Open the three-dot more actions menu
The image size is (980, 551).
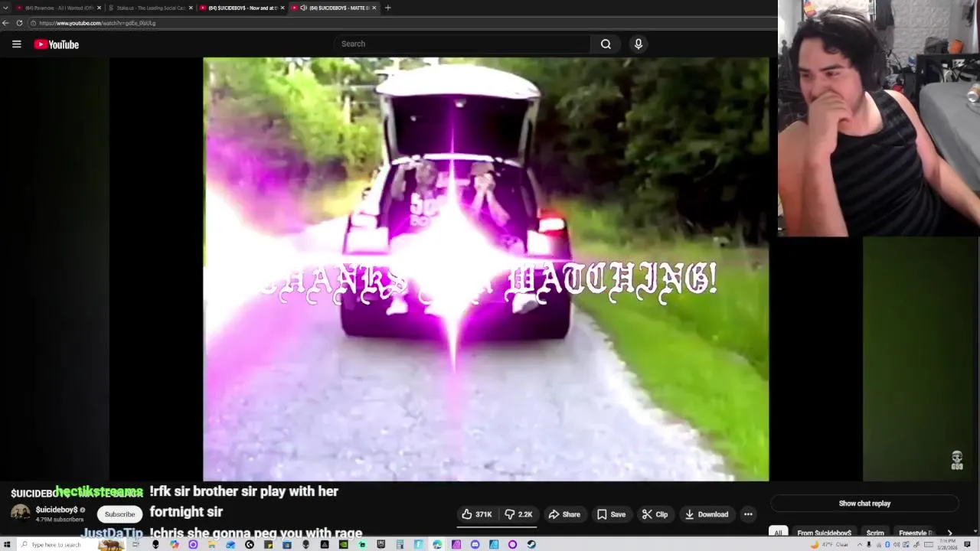tap(748, 514)
